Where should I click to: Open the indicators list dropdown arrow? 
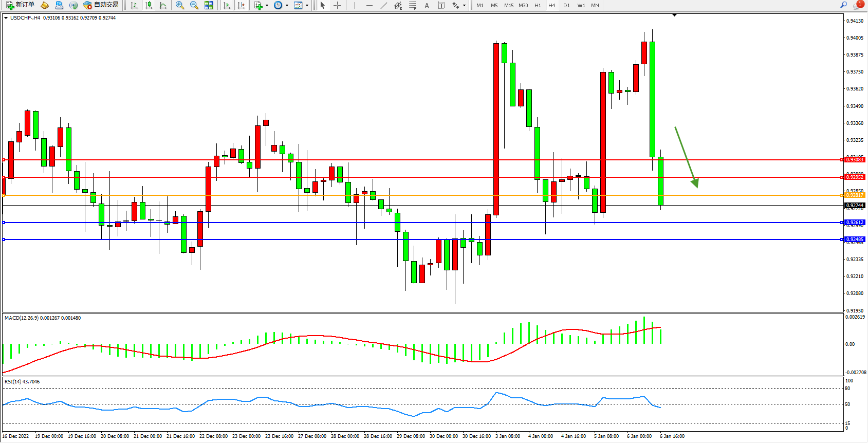point(267,6)
